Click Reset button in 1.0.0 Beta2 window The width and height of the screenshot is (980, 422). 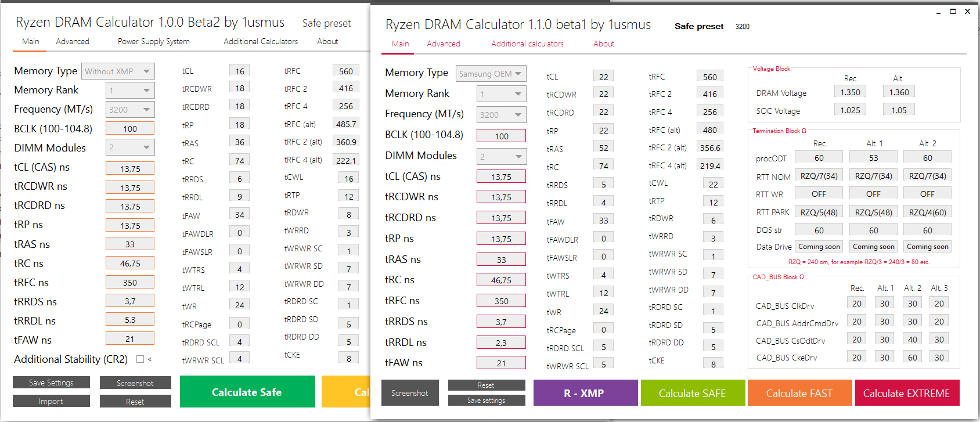click(x=135, y=402)
